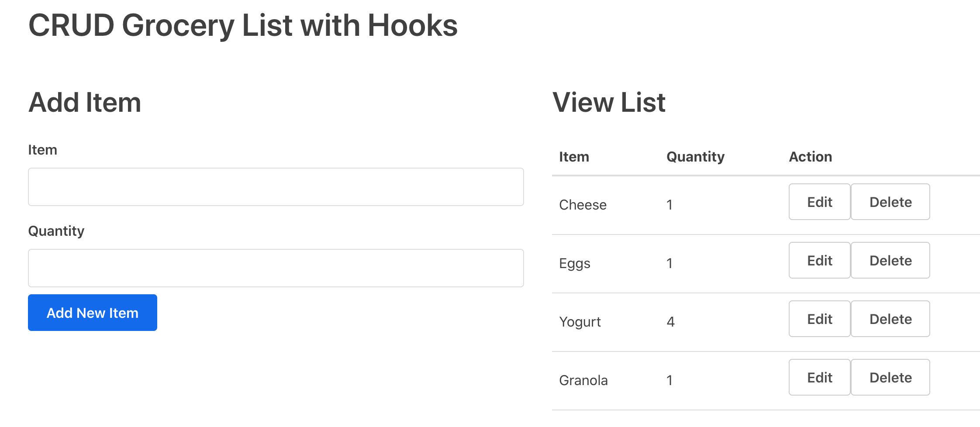Delete the Yogurt row
Image resolution: width=980 pixels, height=427 pixels.
tap(890, 319)
